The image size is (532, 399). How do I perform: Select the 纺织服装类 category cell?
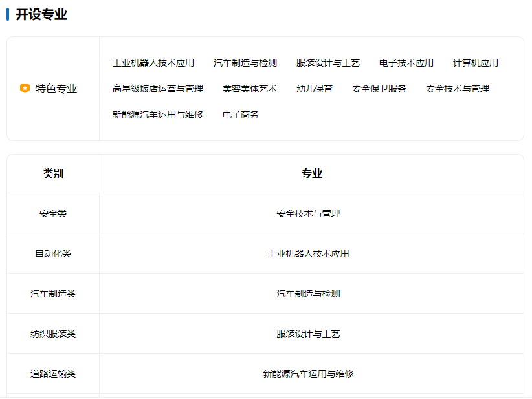click(53, 334)
